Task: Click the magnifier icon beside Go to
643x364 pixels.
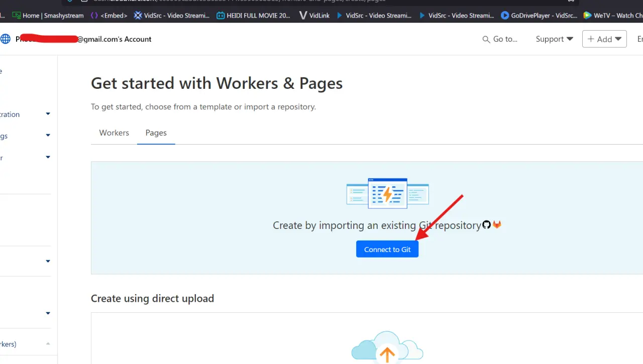Action: coord(486,39)
